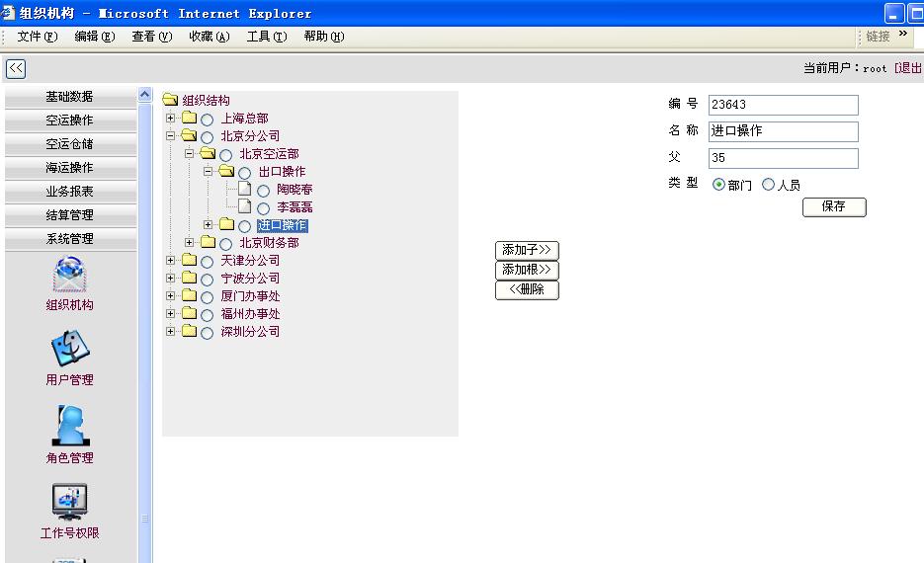Viewport: 924px width, 563px height.
Task: Open the 组织机构 sidebar icon
Action: click(x=69, y=274)
